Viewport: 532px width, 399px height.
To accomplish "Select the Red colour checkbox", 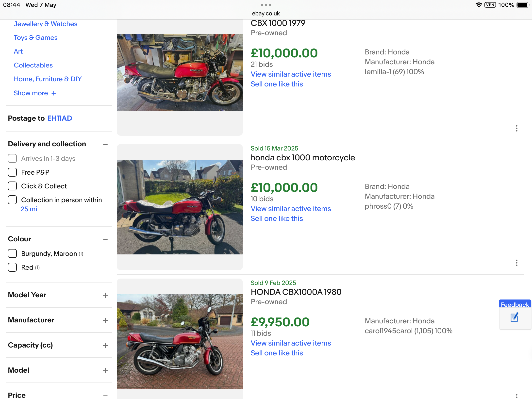I will click(x=12, y=267).
